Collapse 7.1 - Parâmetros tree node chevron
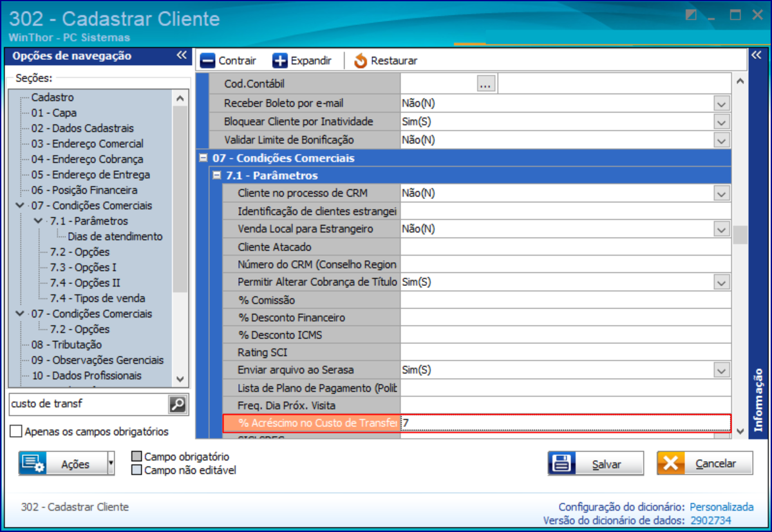The image size is (772, 532). 39,221
